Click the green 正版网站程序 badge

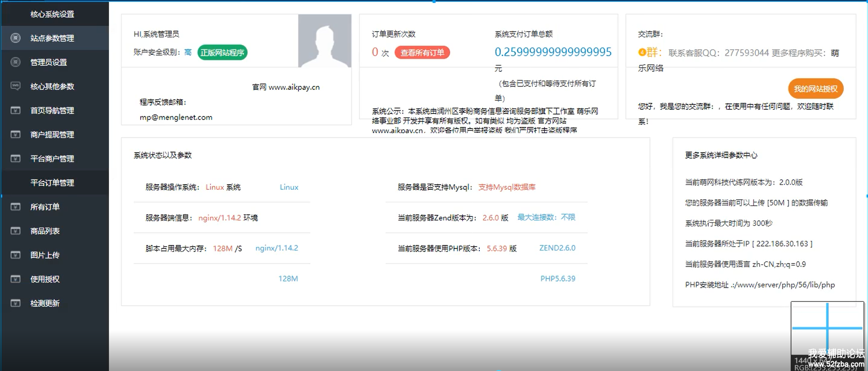(x=222, y=53)
